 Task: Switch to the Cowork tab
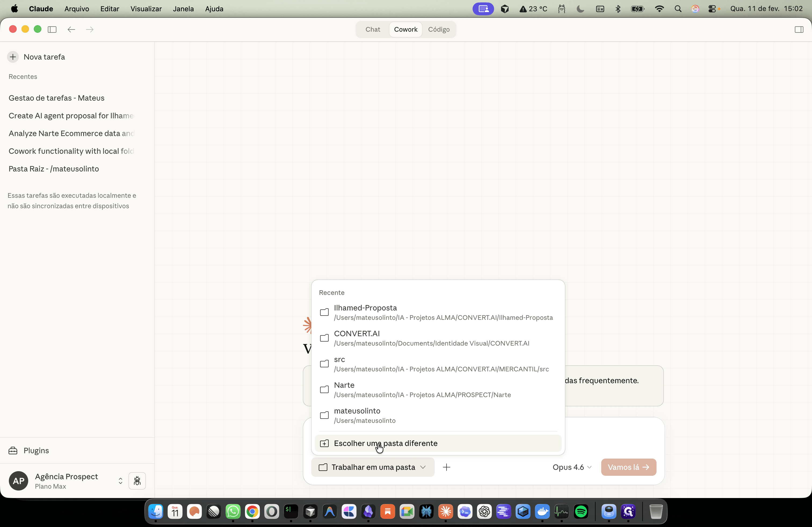405,29
